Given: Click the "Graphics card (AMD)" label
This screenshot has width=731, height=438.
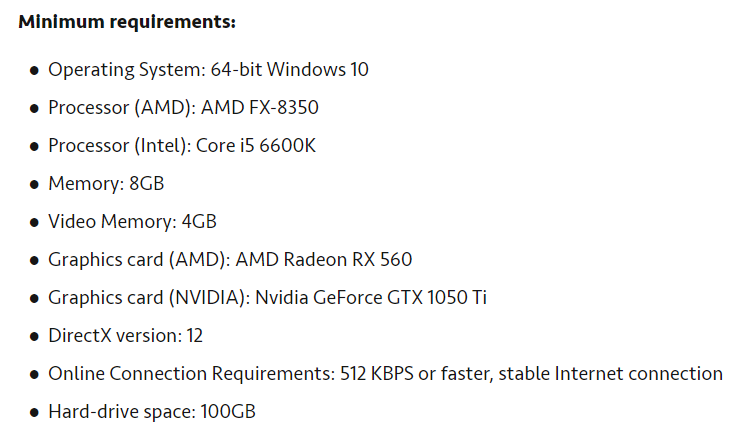Looking at the screenshot, I should point(138,260).
